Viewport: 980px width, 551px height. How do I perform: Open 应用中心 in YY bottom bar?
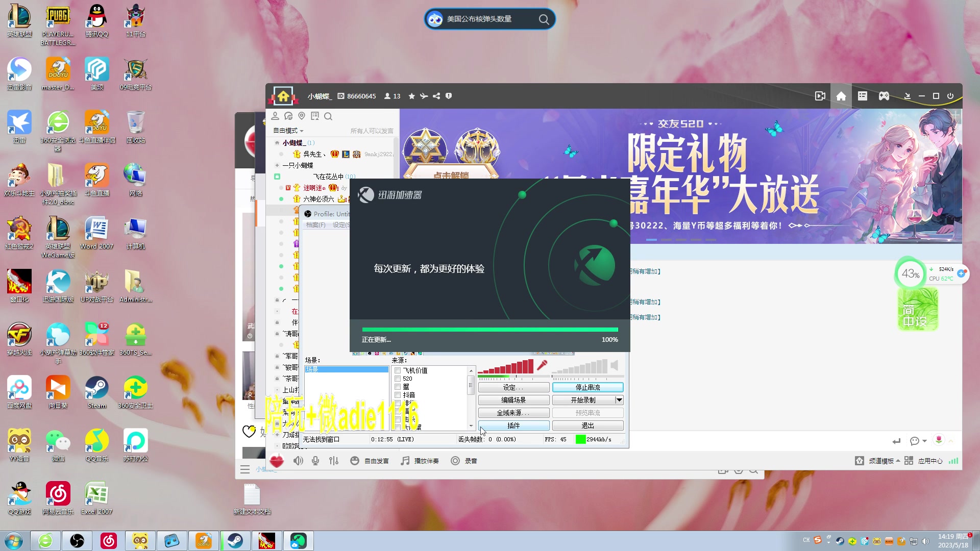pyautogui.click(x=923, y=461)
